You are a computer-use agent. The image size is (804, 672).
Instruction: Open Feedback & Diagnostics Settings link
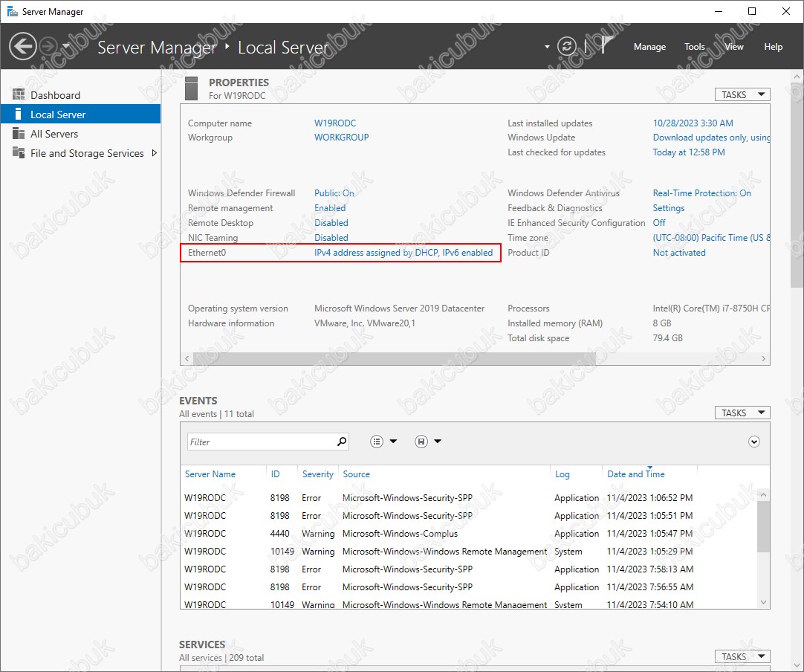click(x=669, y=207)
